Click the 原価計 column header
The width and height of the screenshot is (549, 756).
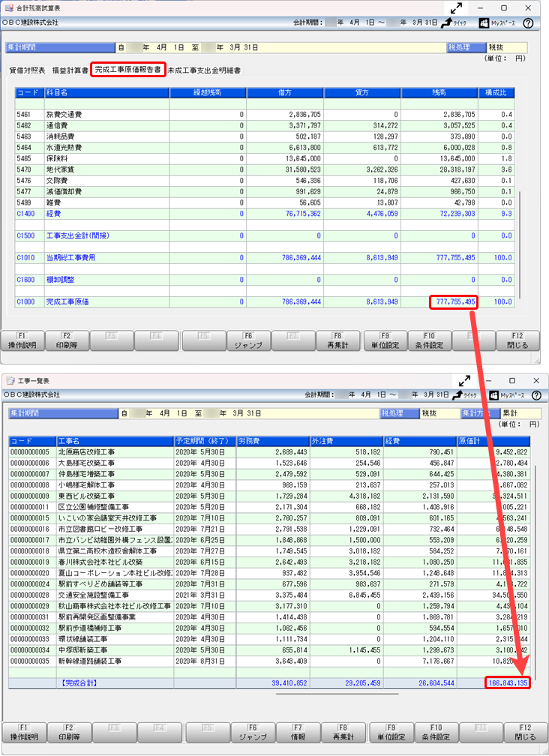pos(493,441)
